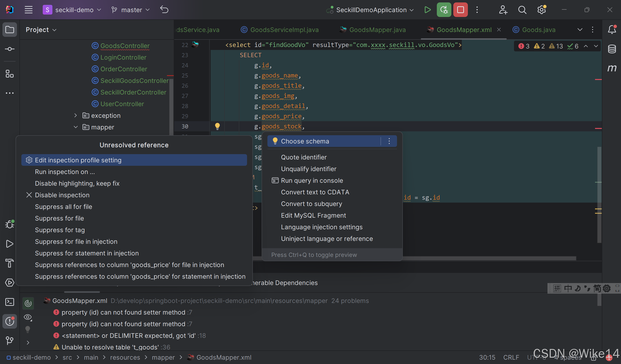The image size is (621, 364).
Task: Select Run query in console
Action: (332, 180)
